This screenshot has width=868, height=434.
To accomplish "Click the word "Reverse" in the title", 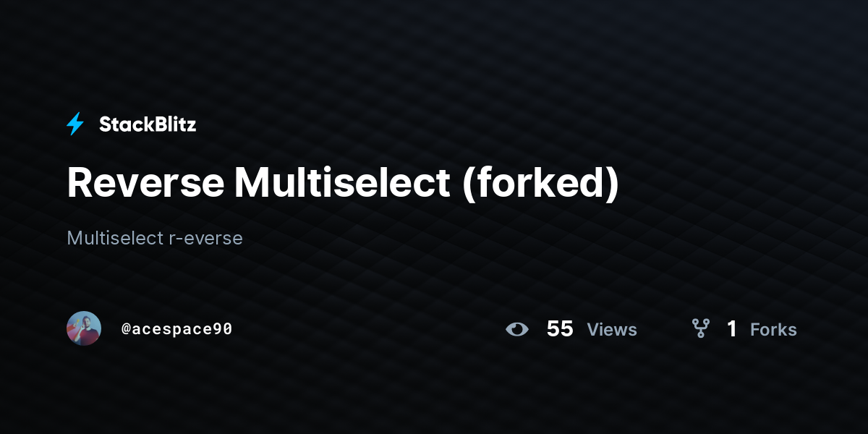I will [x=145, y=184].
